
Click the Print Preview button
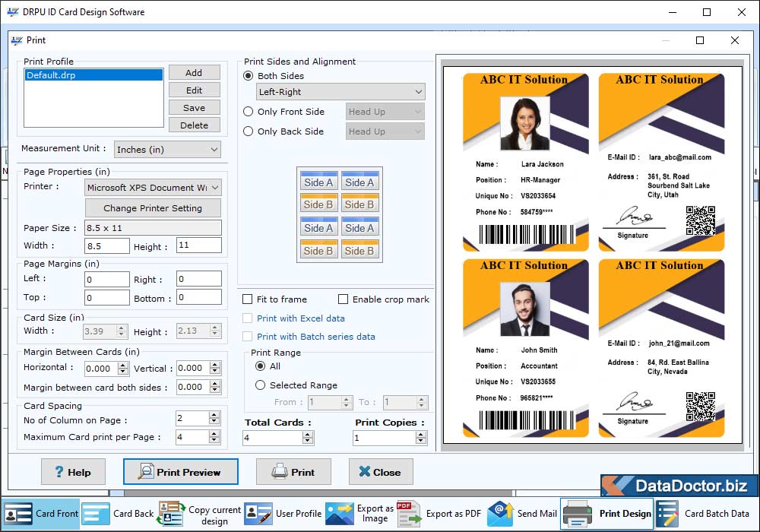point(181,472)
